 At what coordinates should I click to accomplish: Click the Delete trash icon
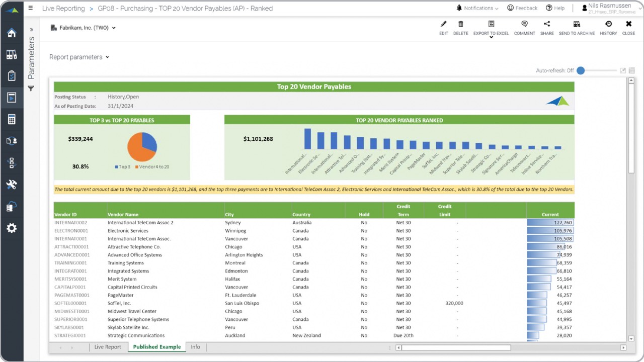tap(460, 24)
